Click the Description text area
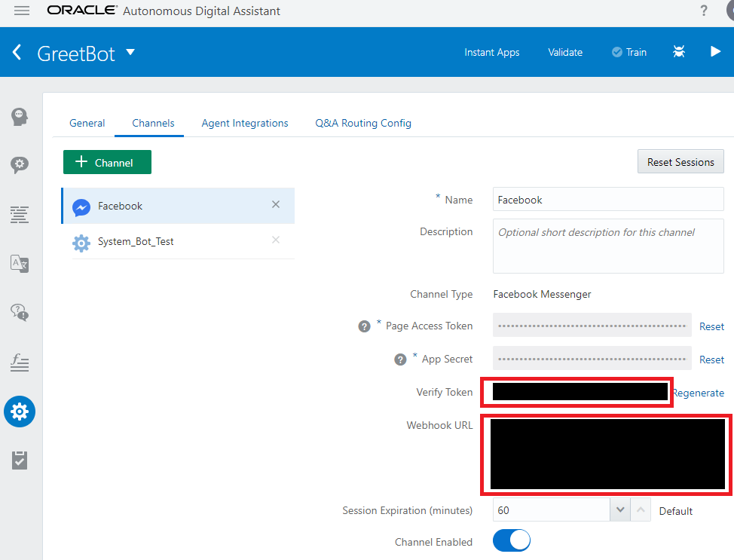 tap(608, 246)
